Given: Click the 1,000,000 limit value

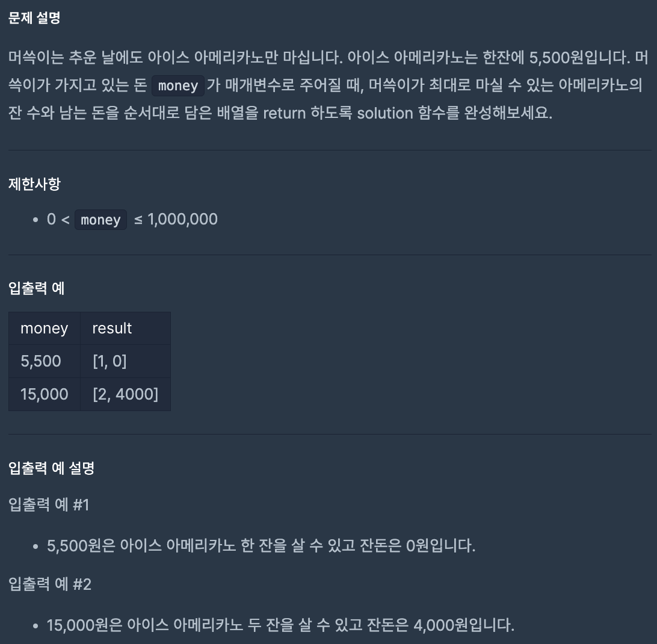Looking at the screenshot, I should click(x=182, y=219).
